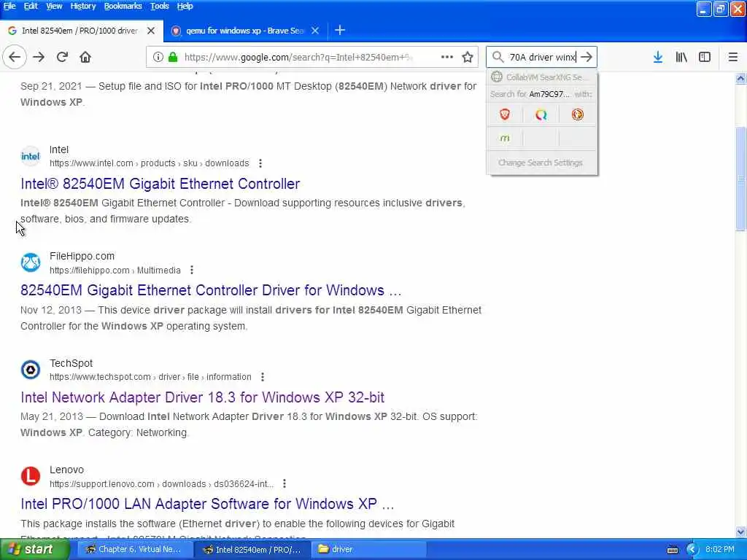The width and height of the screenshot is (747, 560).
Task: Click scrollbar down arrow
Action: tap(740, 532)
